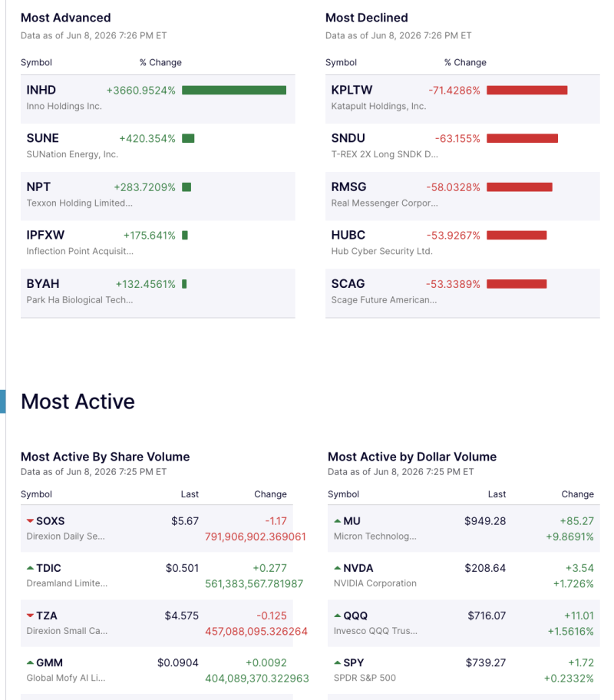Screen dimensions: 614x700
Task: Open the NVIDIA Corporation company name
Action: (x=375, y=583)
